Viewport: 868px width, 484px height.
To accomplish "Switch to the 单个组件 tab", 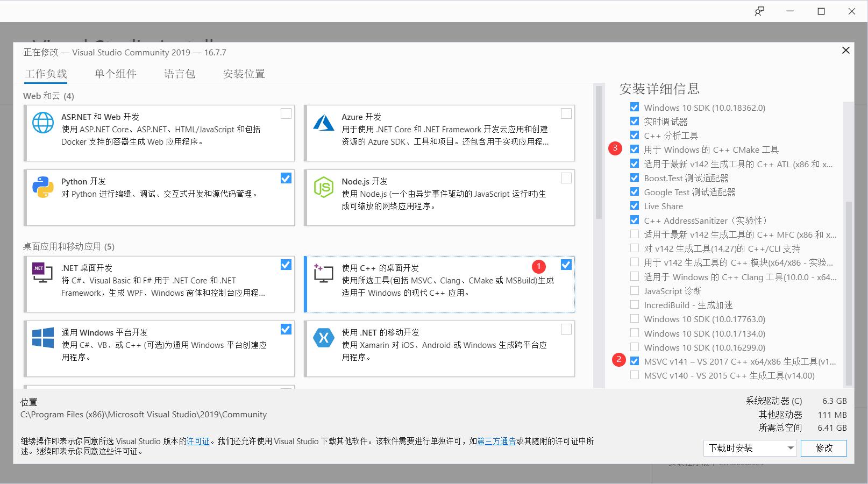I will click(x=115, y=73).
